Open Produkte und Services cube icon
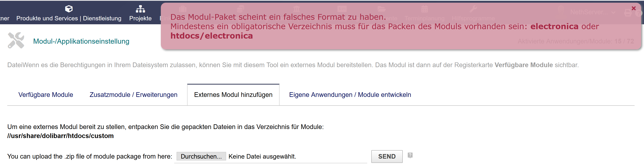Image resolution: width=644 pixels, height=167 pixels. coord(69,9)
